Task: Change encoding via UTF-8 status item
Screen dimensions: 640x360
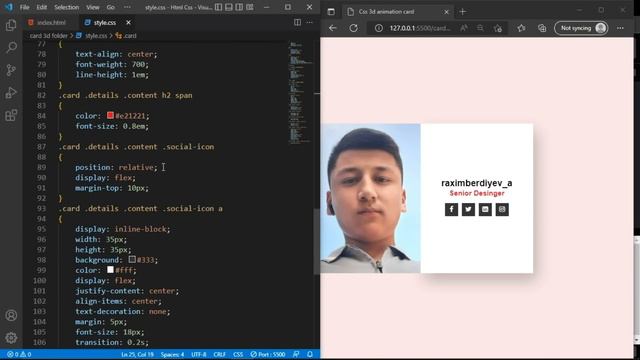Action: [x=199, y=354]
